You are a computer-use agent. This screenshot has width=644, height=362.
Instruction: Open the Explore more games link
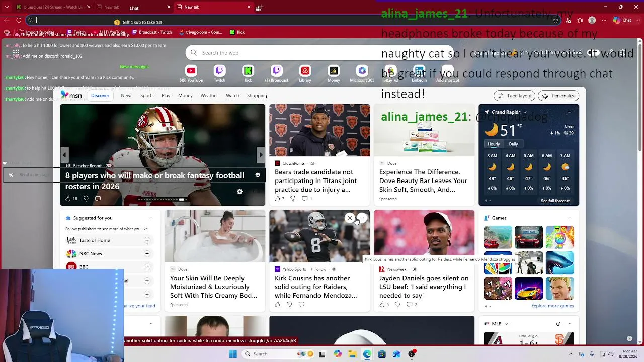(552, 306)
